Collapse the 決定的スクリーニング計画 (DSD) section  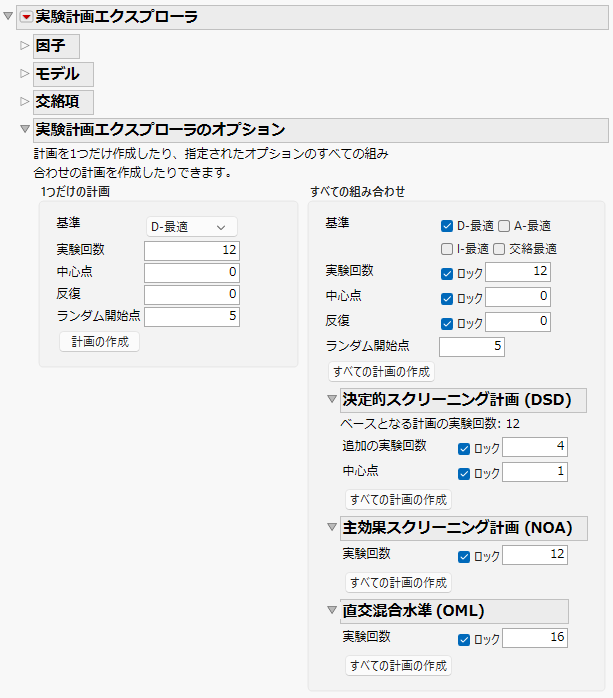pos(332,399)
